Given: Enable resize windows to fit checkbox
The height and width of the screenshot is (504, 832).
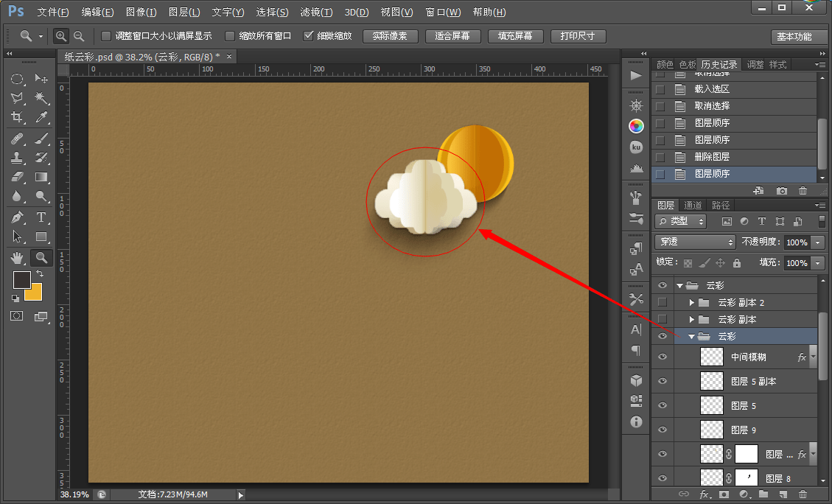Looking at the screenshot, I should (106, 36).
